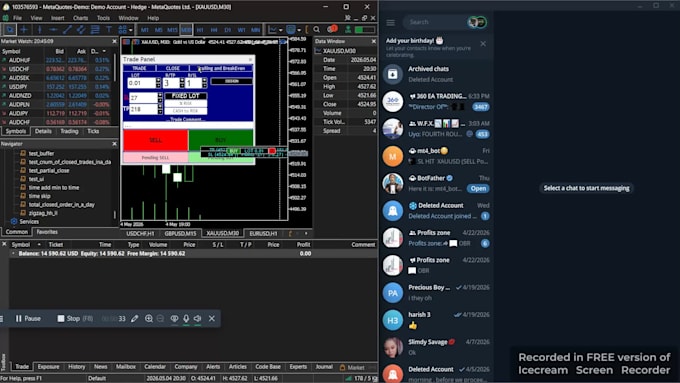Increase LOT value with up stepper
Screen dimensions: 680x383
tap(158, 81)
